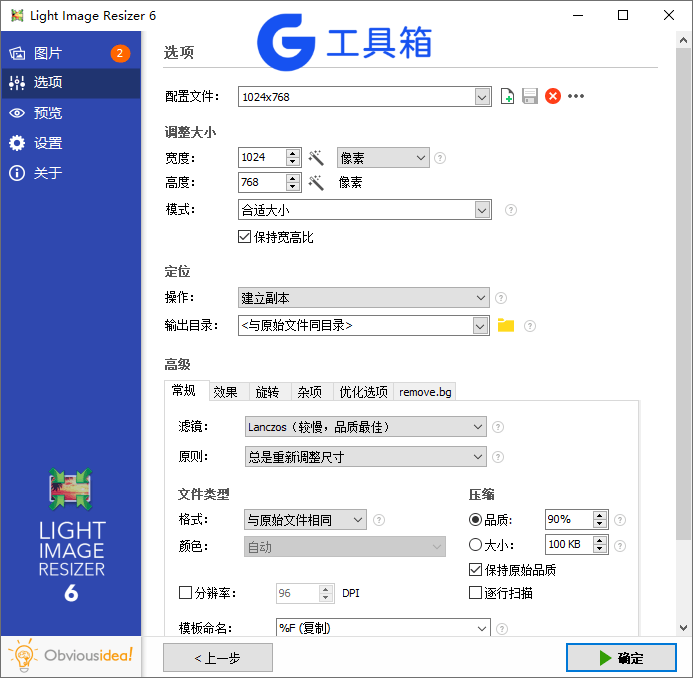Click the Light Image Resizer 6 logo
693x678 pixels.
point(71,535)
